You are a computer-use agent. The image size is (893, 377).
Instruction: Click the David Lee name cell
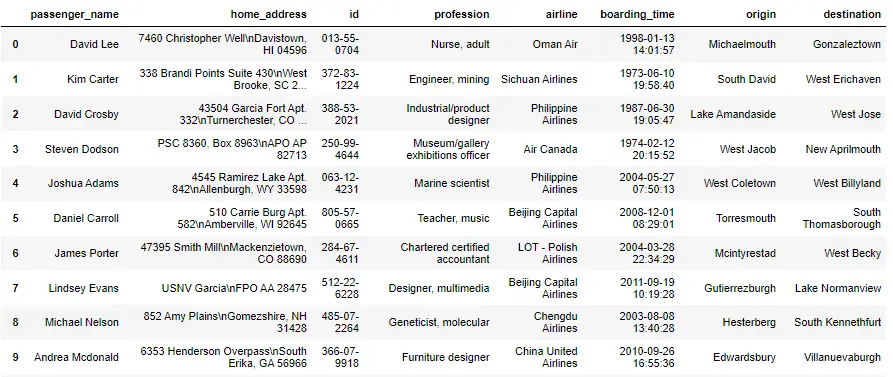95,44
